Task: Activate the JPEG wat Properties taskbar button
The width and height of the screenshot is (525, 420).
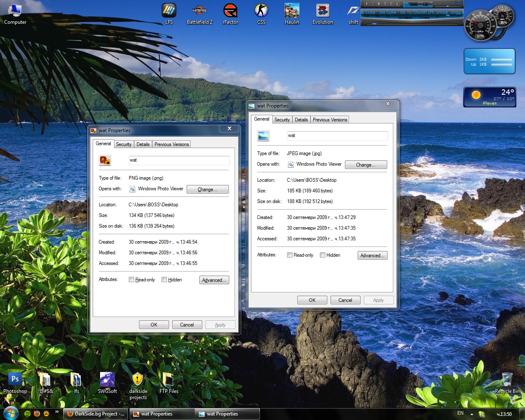Action: pos(228,414)
